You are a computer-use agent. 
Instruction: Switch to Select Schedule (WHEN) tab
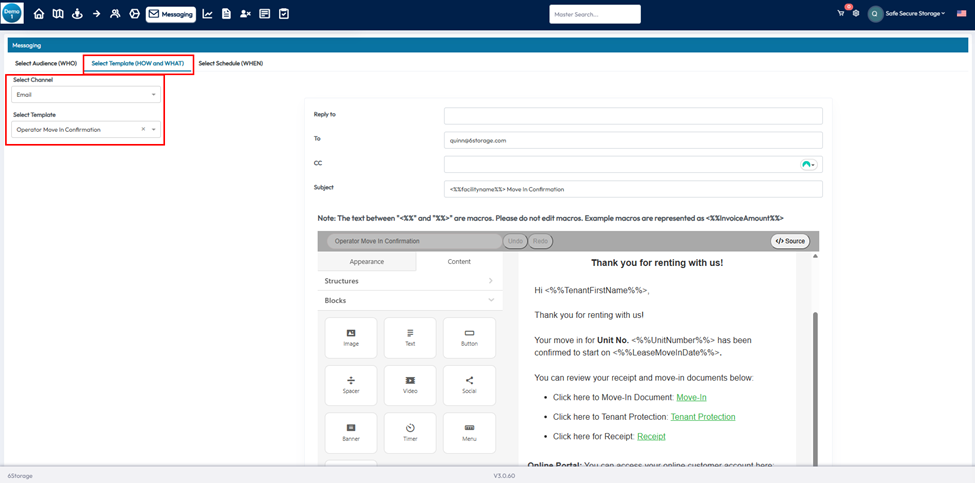point(232,63)
